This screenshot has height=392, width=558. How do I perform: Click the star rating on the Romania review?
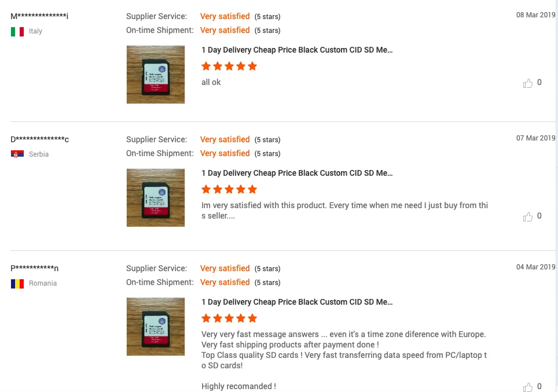tap(229, 318)
